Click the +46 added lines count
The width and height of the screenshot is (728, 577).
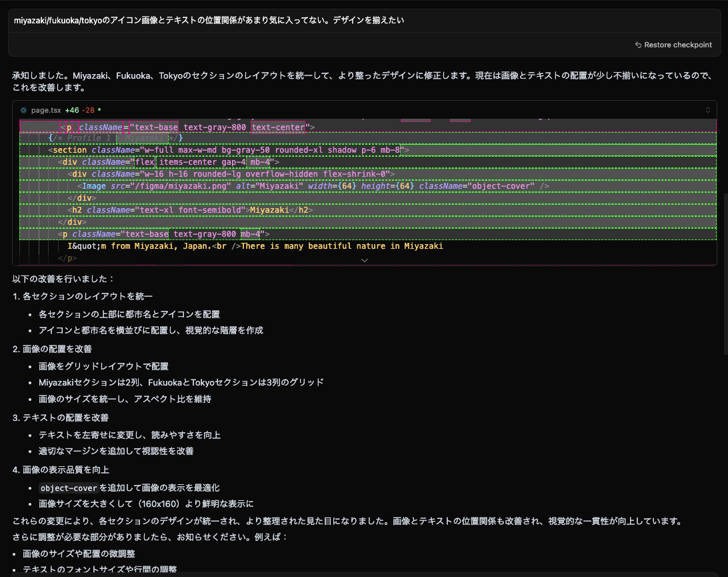coord(71,110)
